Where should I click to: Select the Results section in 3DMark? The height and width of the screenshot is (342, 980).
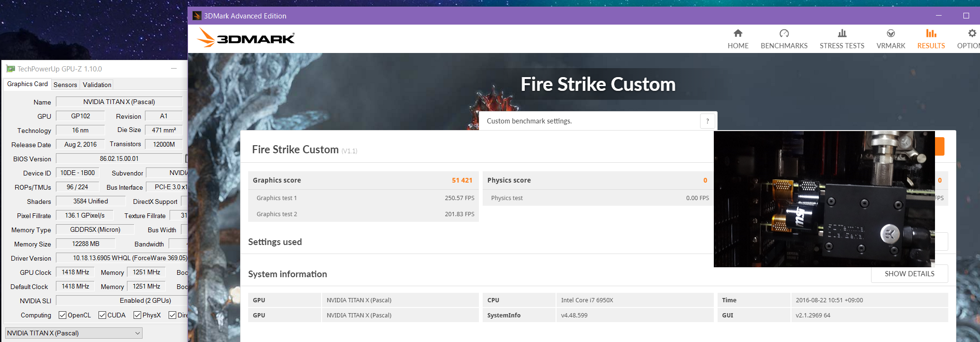[931, 39]
